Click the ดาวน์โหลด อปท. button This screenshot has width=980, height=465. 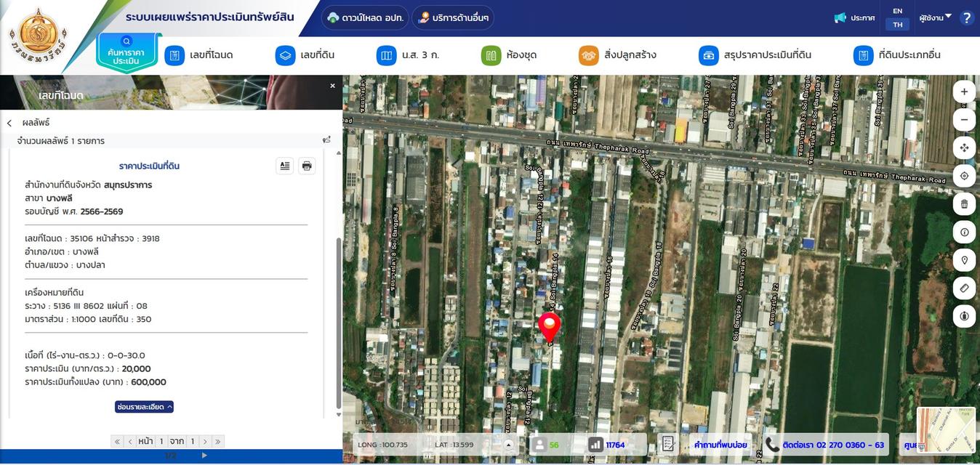click(364, 17)
